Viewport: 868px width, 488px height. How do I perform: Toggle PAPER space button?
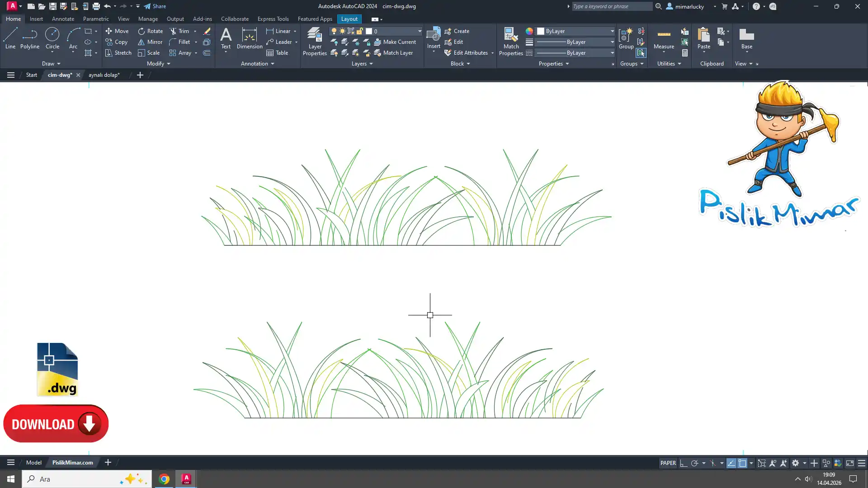coord(668,463)
